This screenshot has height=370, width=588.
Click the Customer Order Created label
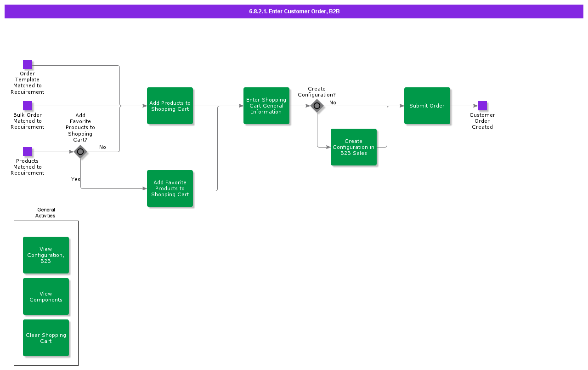pyautogui.click(x=482, y=121)
